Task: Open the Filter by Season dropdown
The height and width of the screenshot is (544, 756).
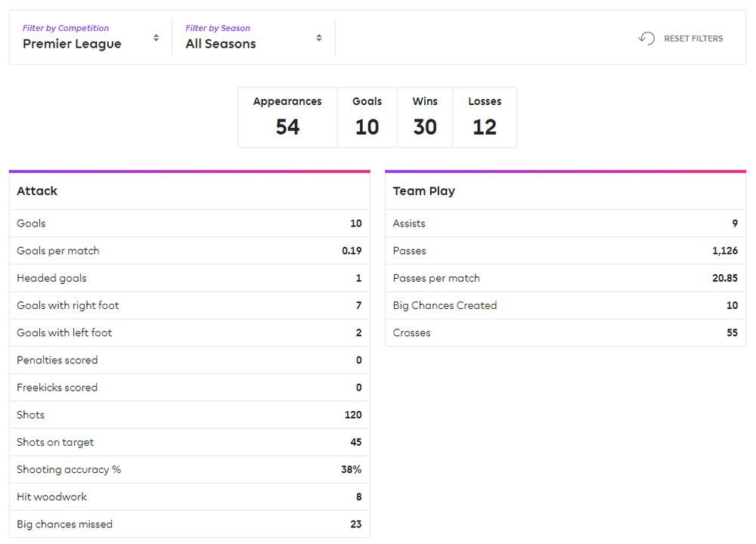Action: click(x=253, y=38)
